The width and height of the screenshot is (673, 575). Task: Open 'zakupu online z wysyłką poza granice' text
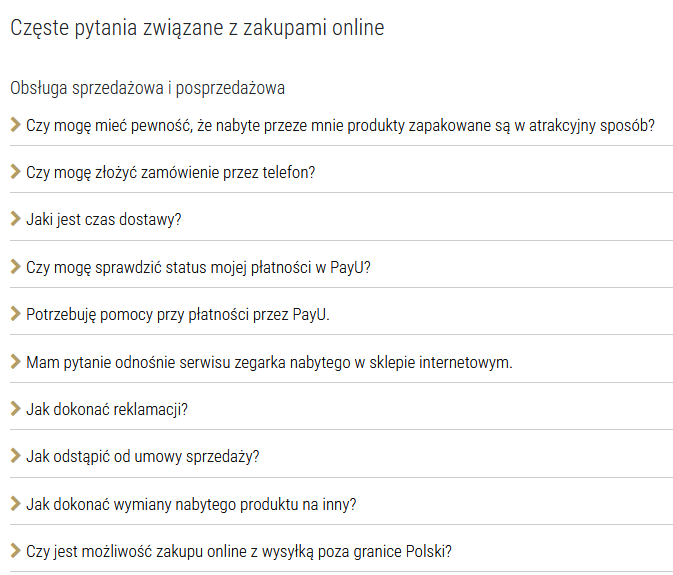239,551
